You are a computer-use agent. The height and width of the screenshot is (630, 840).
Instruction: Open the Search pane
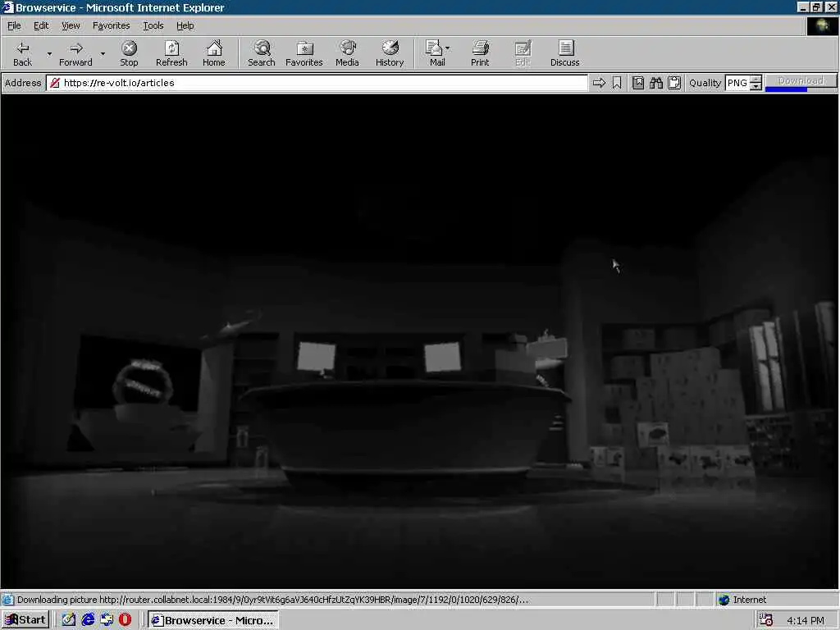point(262,53)
